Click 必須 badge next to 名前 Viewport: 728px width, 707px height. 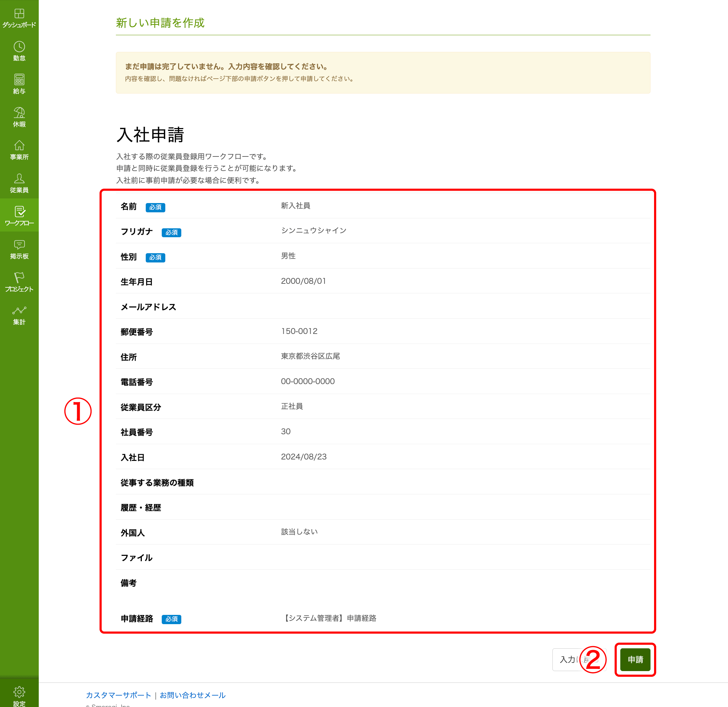click(155, 207)
